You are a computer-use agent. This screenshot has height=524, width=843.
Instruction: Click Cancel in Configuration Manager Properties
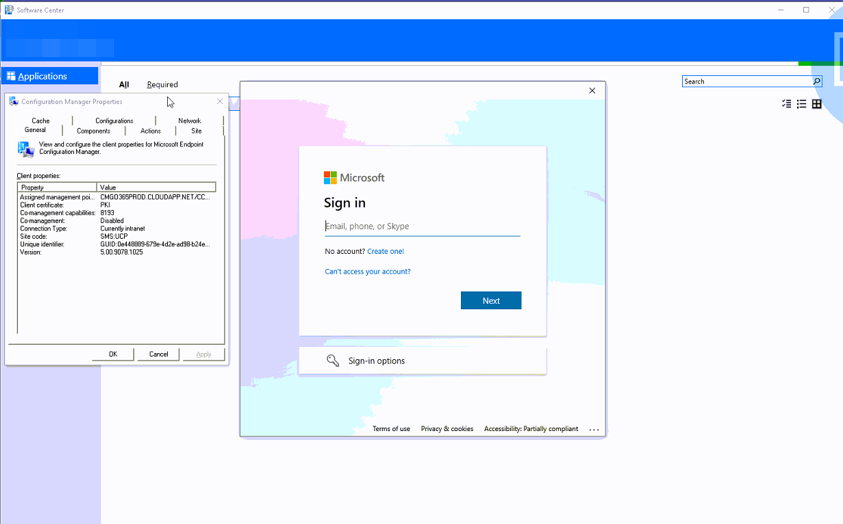pyautogui.click(x=158, y=354)
